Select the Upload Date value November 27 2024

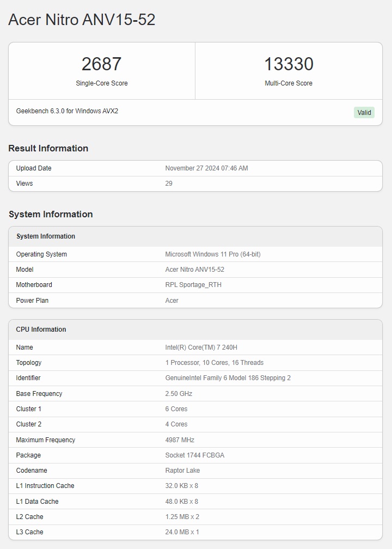[206, 168]
